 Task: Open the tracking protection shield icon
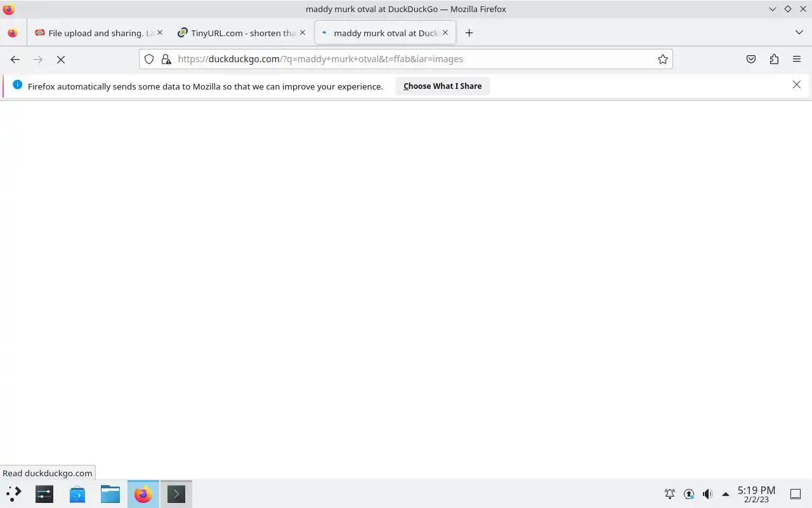tap(149, 59)
